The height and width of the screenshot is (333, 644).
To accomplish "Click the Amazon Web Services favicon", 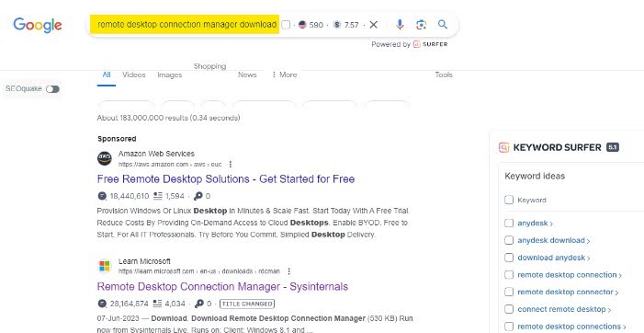I will (x=105, y=158).
